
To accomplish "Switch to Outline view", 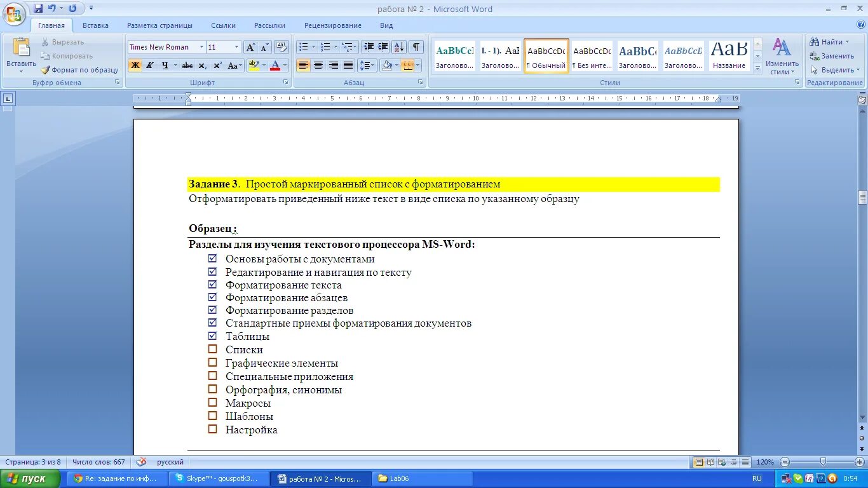I will coord(734,462).
